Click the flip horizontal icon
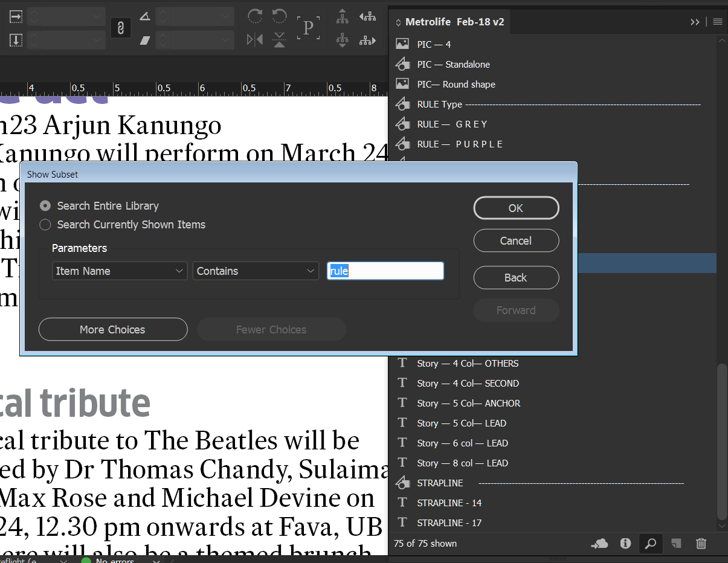The width and height of the screenshot is (728, 563). pos(255,40)
